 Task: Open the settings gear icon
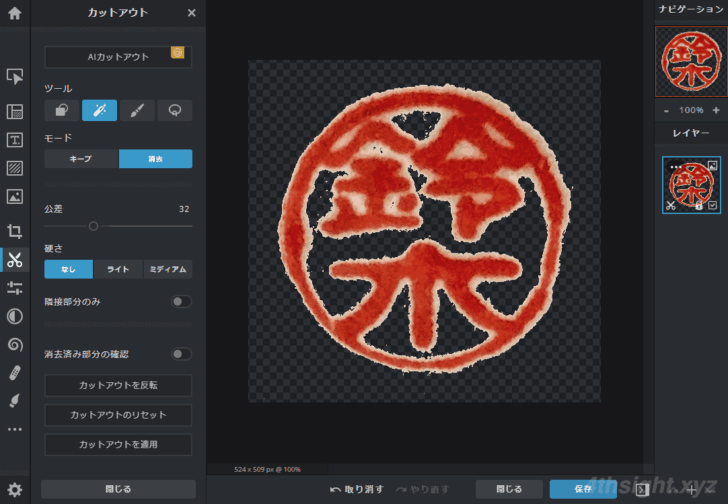tap(15, 489)
